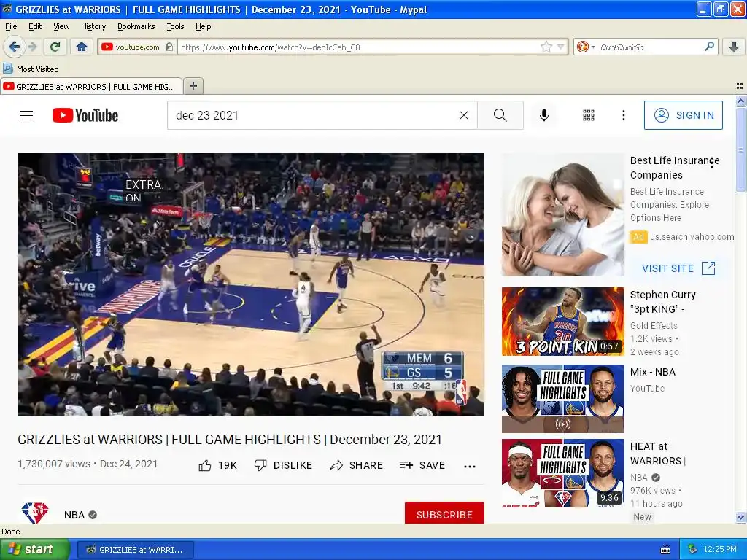Go to the YouTube home logo
The width and height of the screenshot is (747, 560).
[85, 115]
